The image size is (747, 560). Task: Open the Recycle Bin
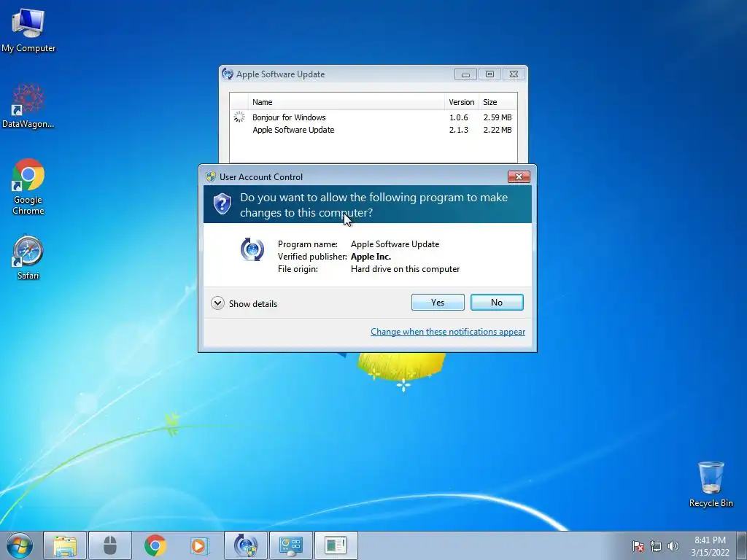point(711,484)
